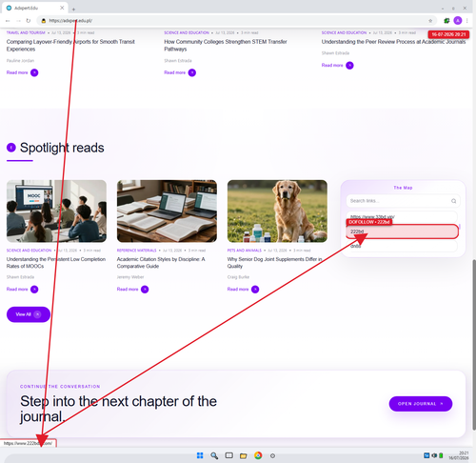Image resolution: width=476 pixels, height=463 pixels.
Task: Click the author name Shawn Estrada under the MOOCs article
Action: (x=20, y=277)
